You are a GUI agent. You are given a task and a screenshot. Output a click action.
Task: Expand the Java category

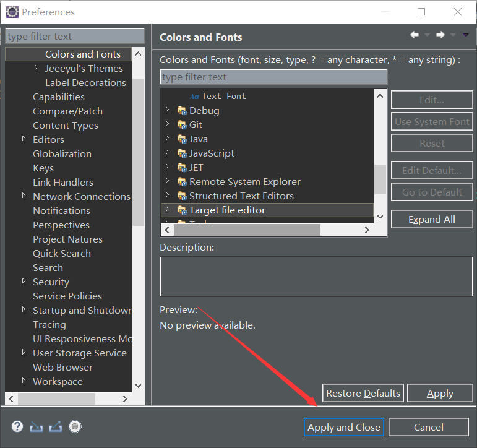pos(167,138)
